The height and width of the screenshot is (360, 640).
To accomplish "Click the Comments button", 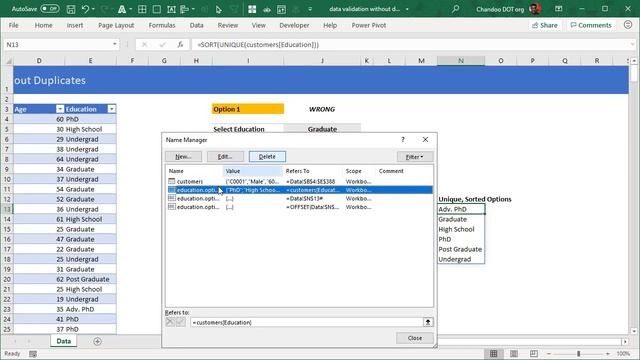I will 591,25.
